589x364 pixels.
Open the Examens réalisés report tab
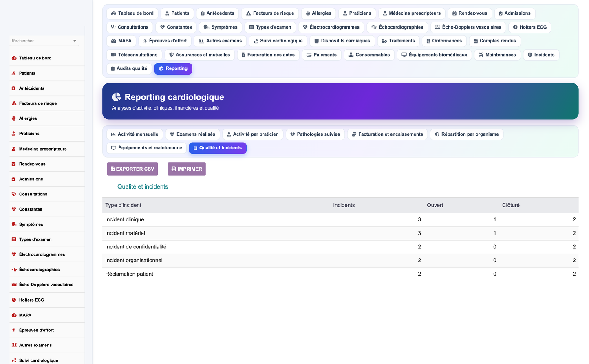192,134
